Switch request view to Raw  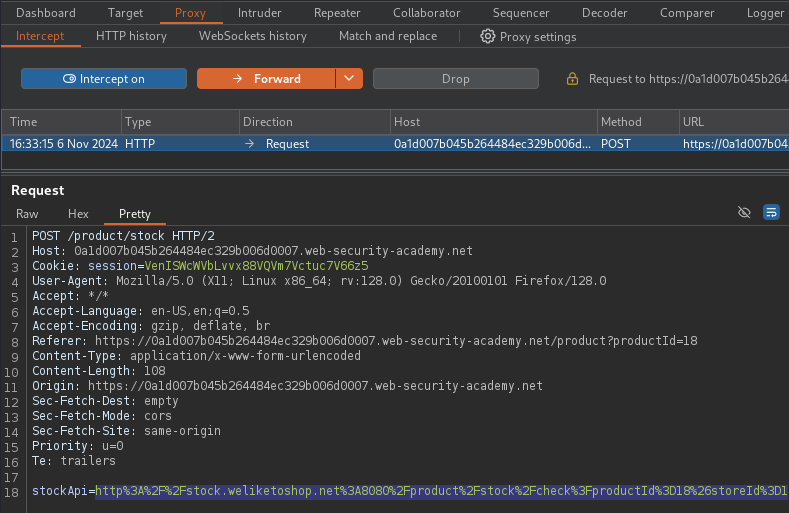pyautogui.click(x=27, y=214)
